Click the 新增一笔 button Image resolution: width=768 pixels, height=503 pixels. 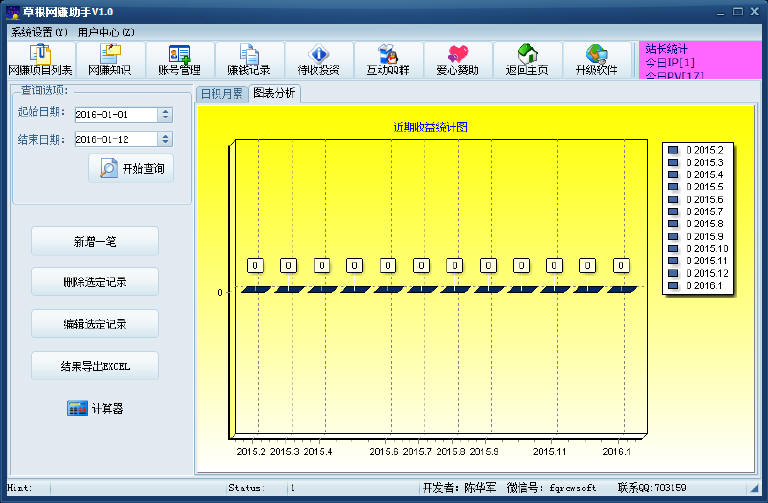click(x=95, y=241)
